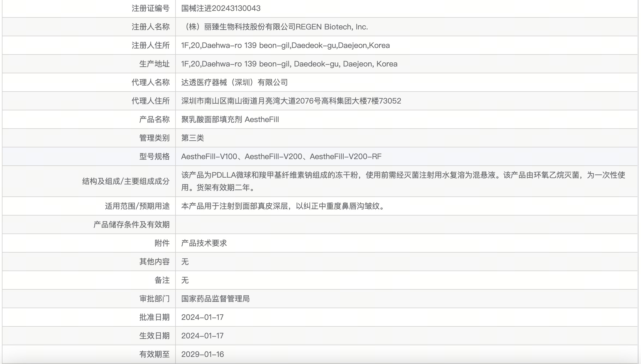Select the 附件 label
This screenshot has width=641, height=364.
pyautogui.click(x=162, y=243)
